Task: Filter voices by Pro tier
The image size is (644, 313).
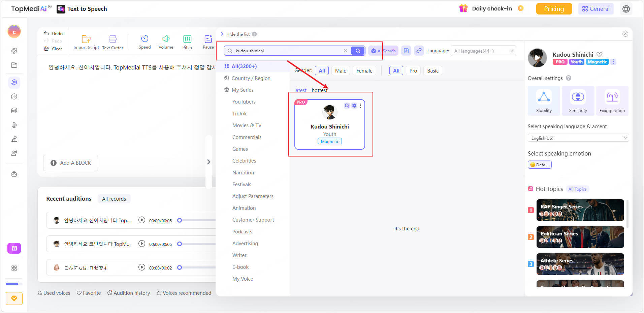Action: 413,70
